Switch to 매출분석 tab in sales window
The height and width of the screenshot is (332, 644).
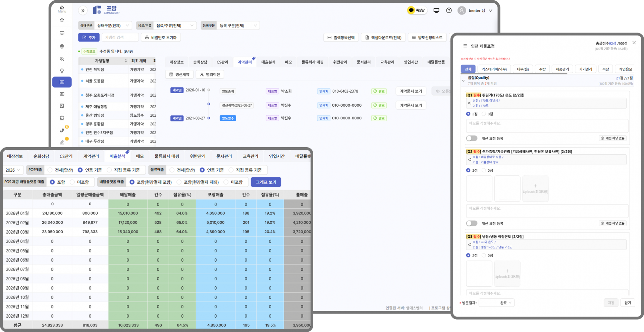(117, 156)
